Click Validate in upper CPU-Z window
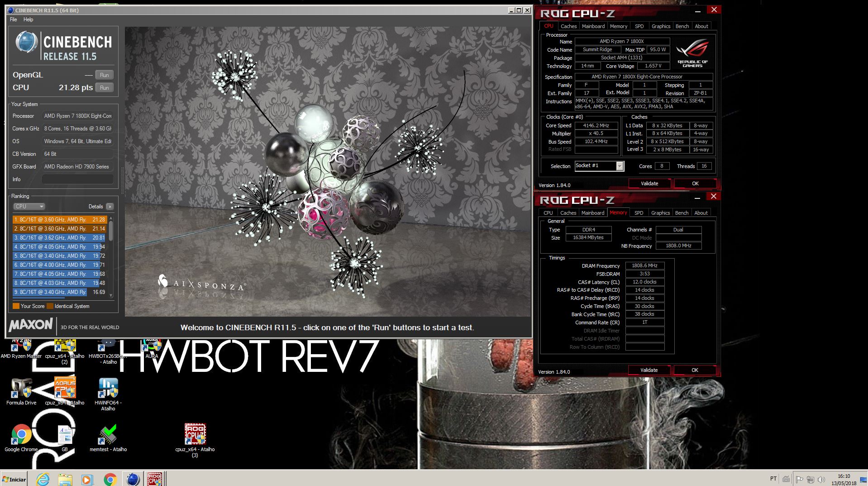Viewport: 868px width, 486px height. pyautogui.click(x=649, y=183)
